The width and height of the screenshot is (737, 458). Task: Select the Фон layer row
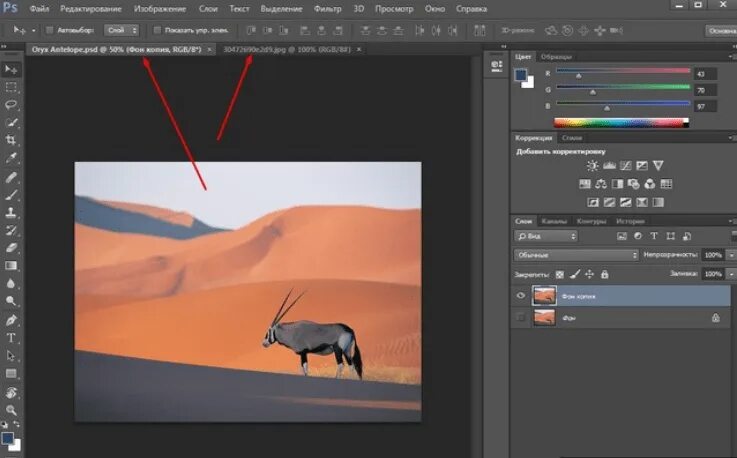tap(620, 318)
